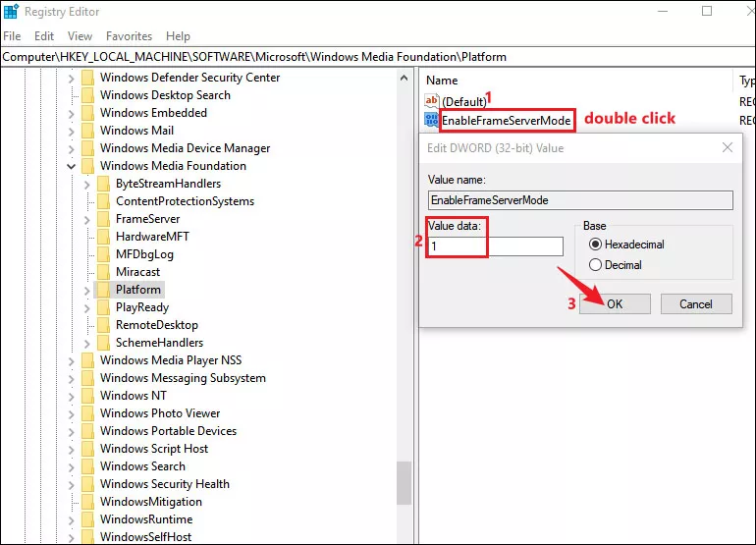
Task: Click the Windows Media Foundation folder icon
Action: tap(87, 166)
